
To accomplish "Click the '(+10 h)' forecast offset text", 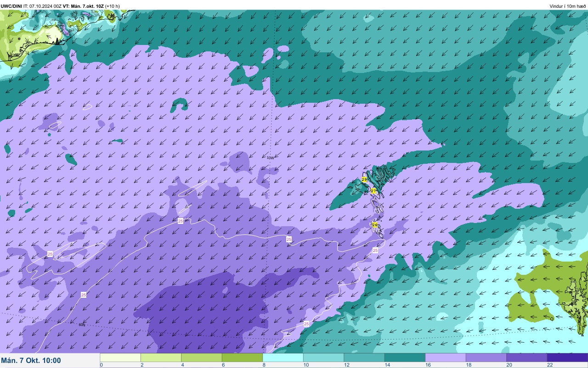I will tap(113, 6).
